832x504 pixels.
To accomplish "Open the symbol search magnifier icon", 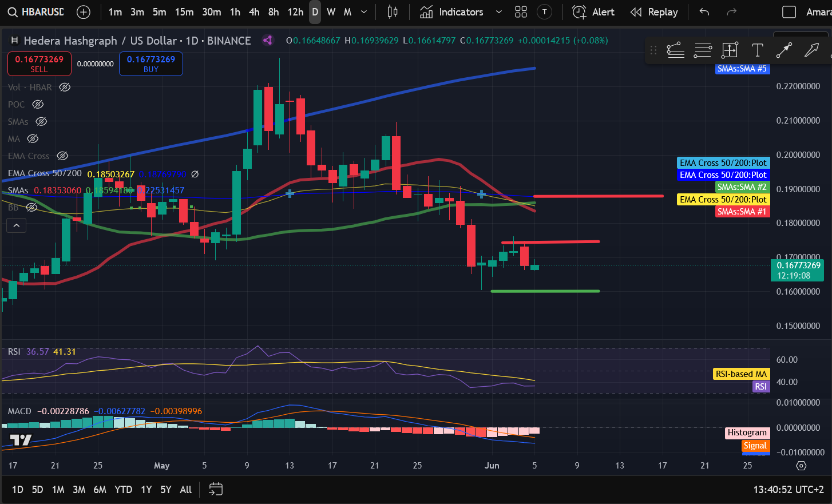I will pos(12,12).
